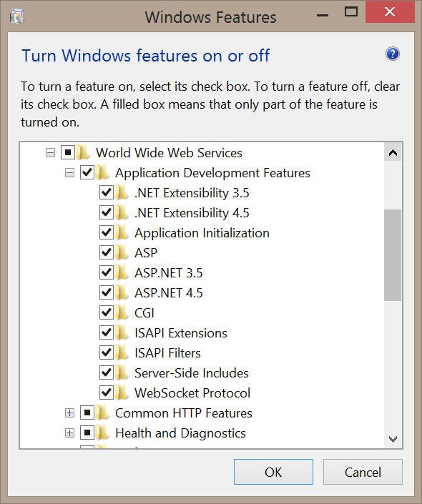Click the folder icon beside ASP
This screenshot has width=422, height=504.
[122, 252]
